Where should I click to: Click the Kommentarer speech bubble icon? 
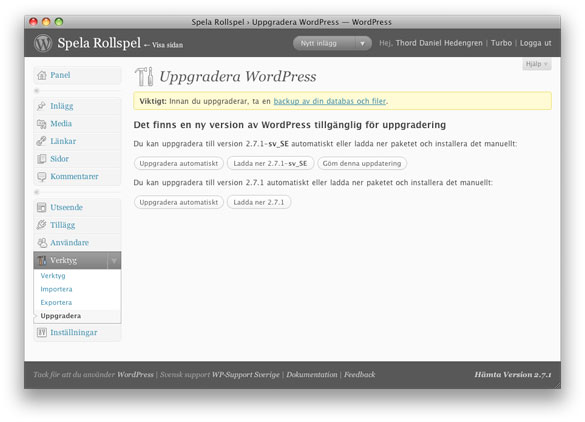[x=41, y=176]
